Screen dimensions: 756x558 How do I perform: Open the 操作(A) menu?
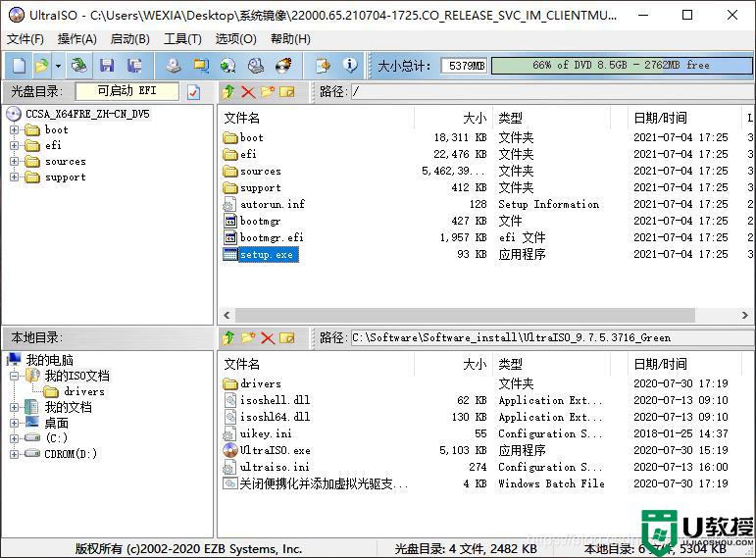[77, 39]
